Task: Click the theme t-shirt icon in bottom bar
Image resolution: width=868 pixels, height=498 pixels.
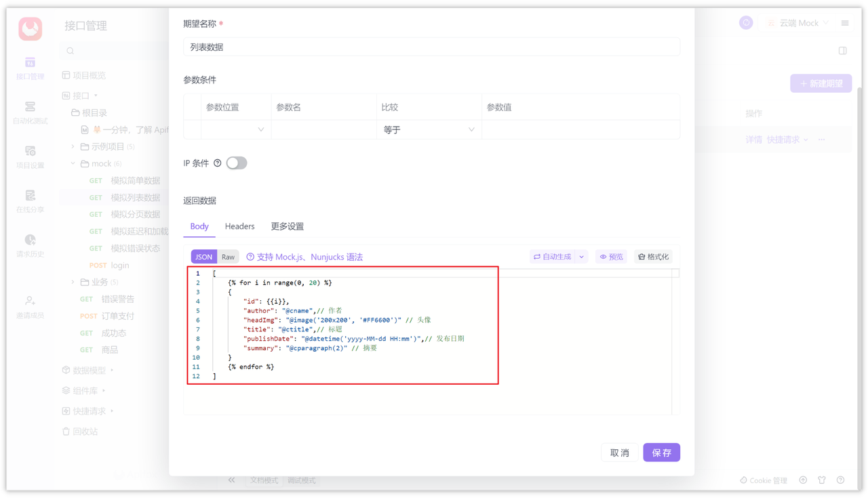Action: 822,480
